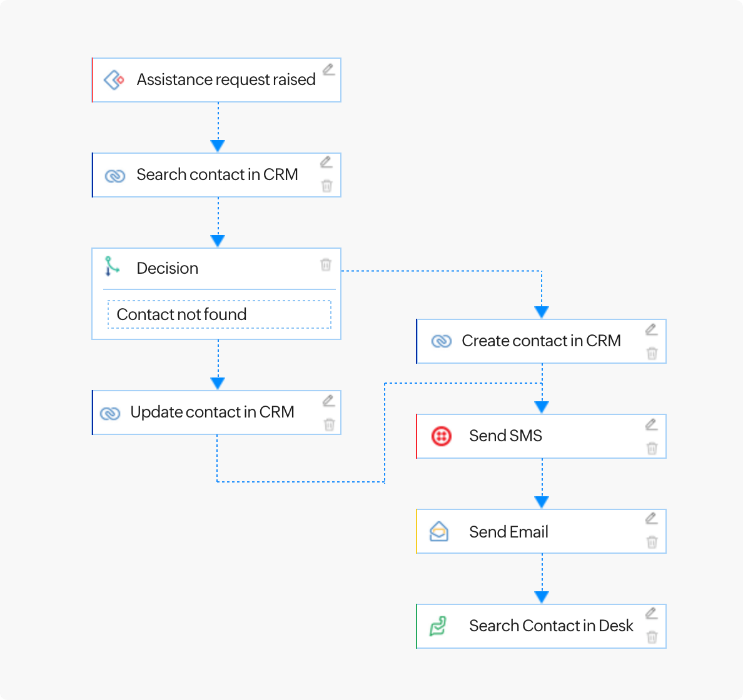Select the Send Email envelope icon
The height and width of the screenshot is (700, 743).
tap(439, 531)
